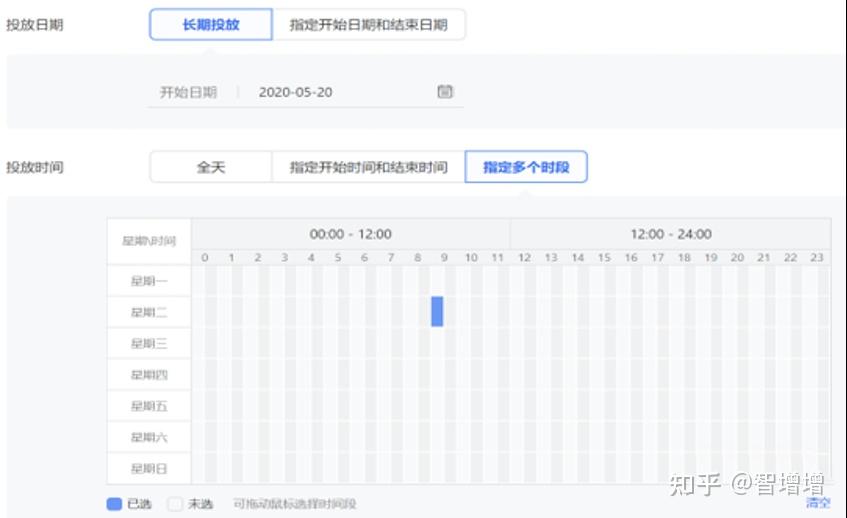Screen dimensions: 847x518
Task: Click hour 3 column header
Action: coord(285,258)
